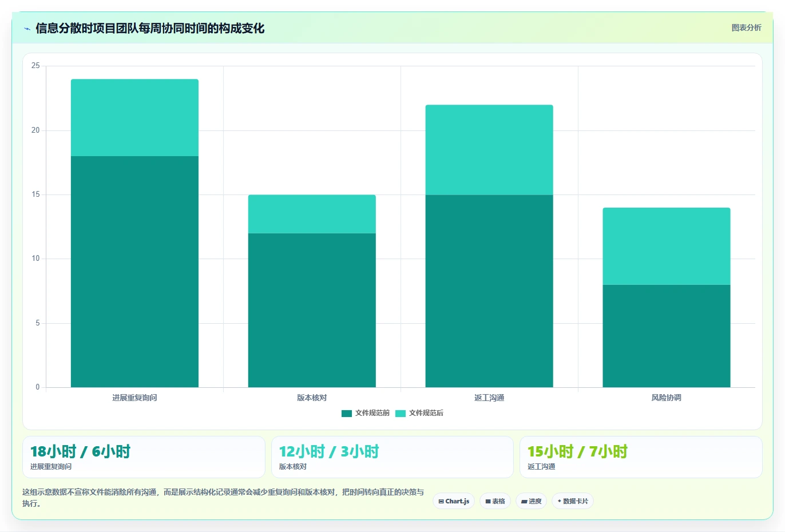Click the light bar segment for 风险协调
Screen dimensions: 785x532
click(x=667, y=246)
